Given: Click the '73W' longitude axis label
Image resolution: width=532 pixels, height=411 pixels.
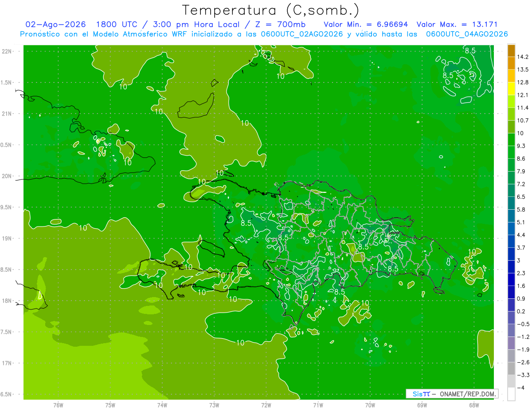Looking at the screenshot, I should (x=214, y=405).
